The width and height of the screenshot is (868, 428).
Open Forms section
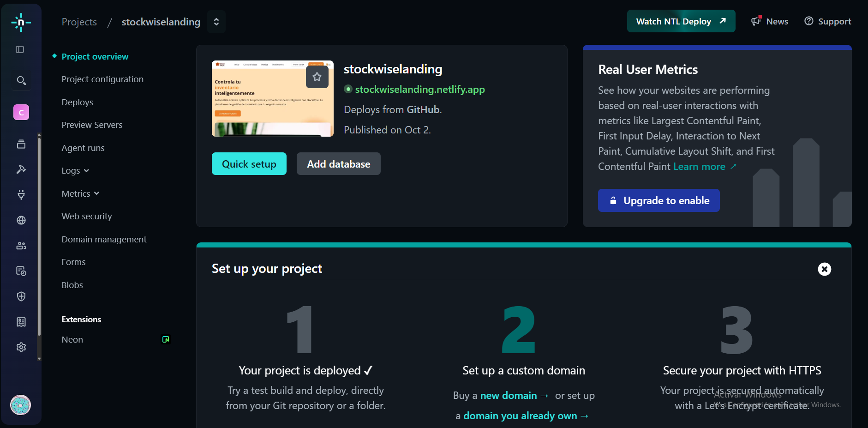pyautogui.click(x=74, y=262)
